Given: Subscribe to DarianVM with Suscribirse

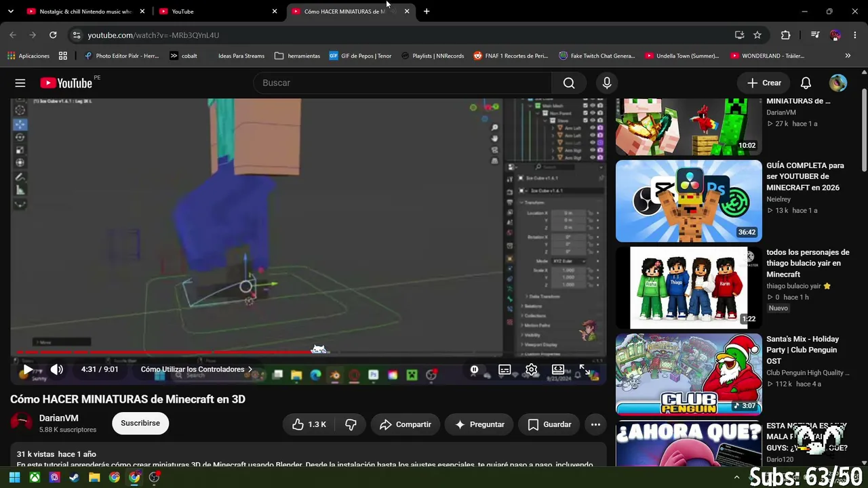Looking at the screenshot, I should click(140, 423).
